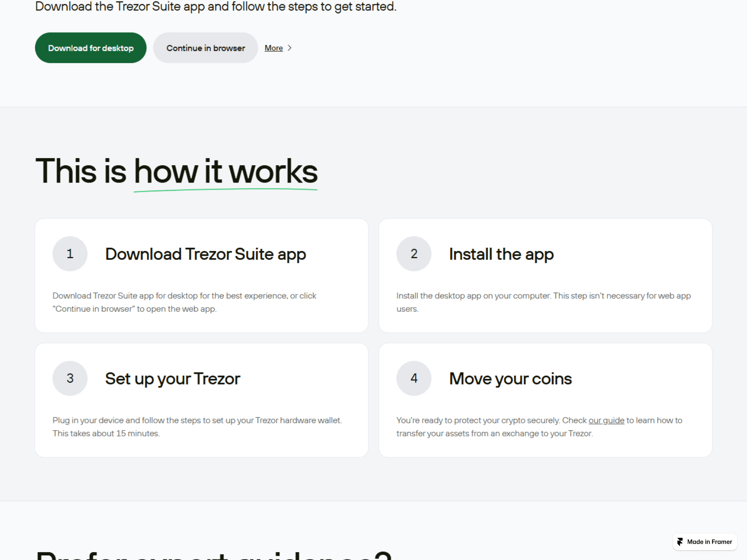Click text 'Install the desktop app on your computer'
This screenshot has height=560, width=747.
(473, 296)
